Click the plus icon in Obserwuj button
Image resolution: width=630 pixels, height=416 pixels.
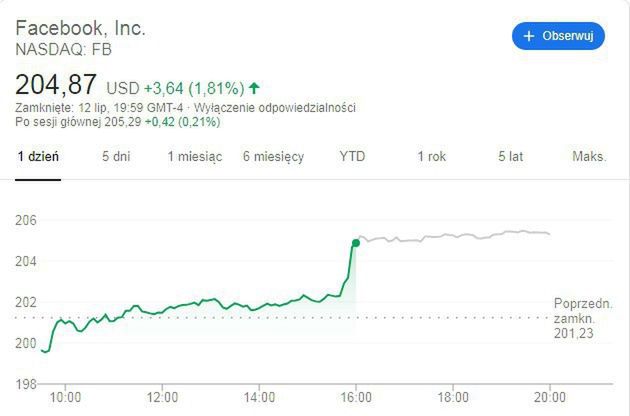pyautogui.click(x=529, y=35)
